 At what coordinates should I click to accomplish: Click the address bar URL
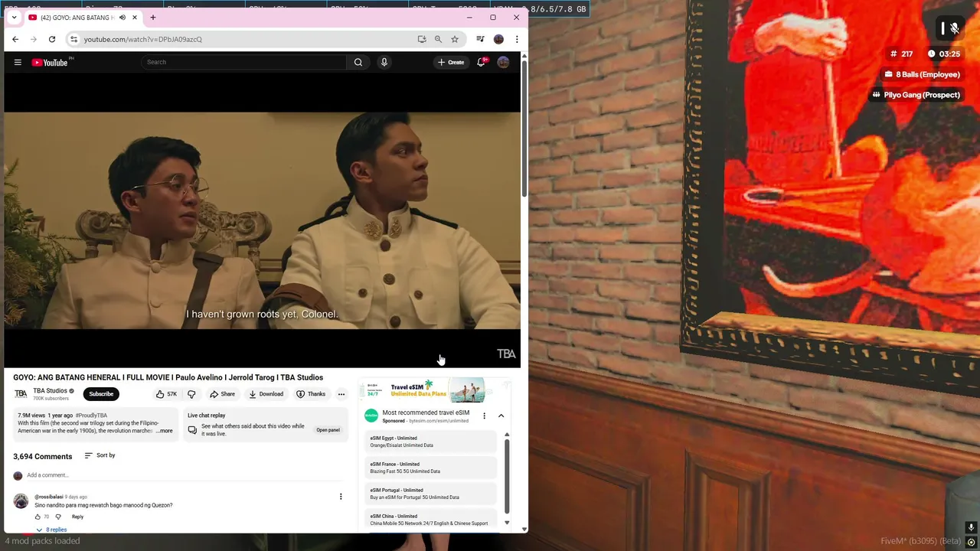click(x=143, y=39)
